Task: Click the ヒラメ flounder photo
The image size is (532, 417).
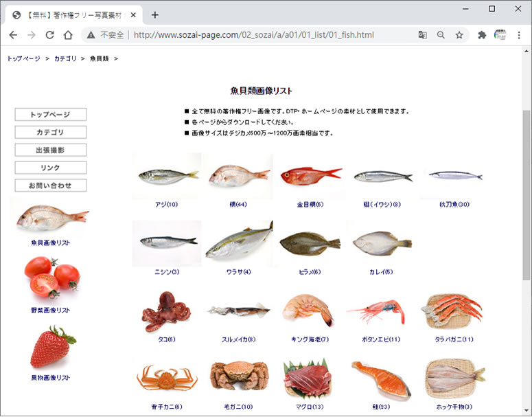Action: (x=310, y=243)
